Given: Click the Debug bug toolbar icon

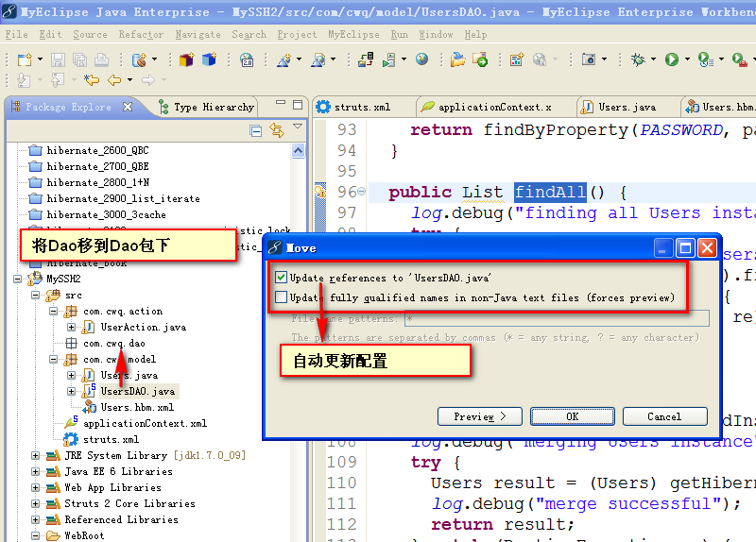Looking at the screenshot, I should point(639,59).
